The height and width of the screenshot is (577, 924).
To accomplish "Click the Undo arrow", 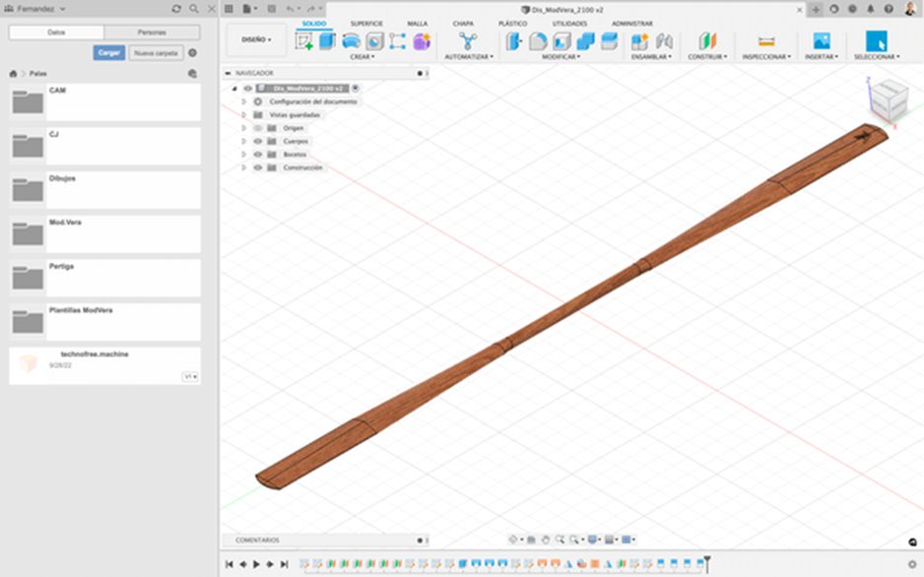I will point(290,9).
